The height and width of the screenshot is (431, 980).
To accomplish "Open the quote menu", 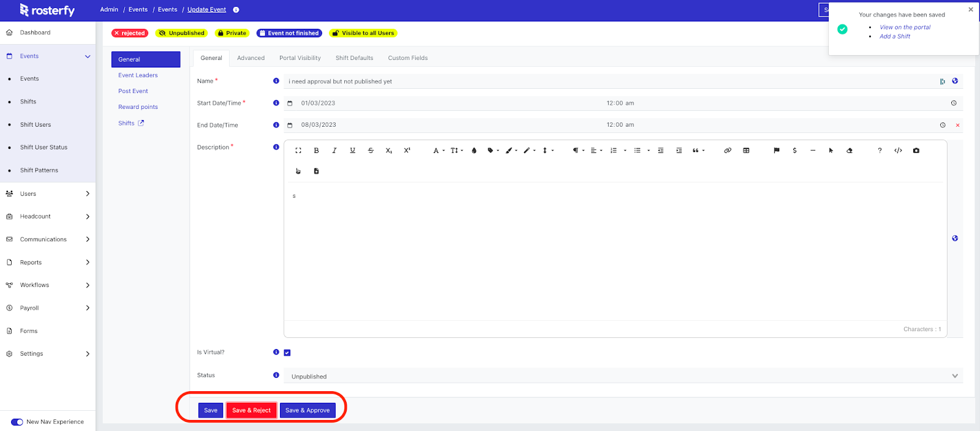I will [x=698, y=151].
